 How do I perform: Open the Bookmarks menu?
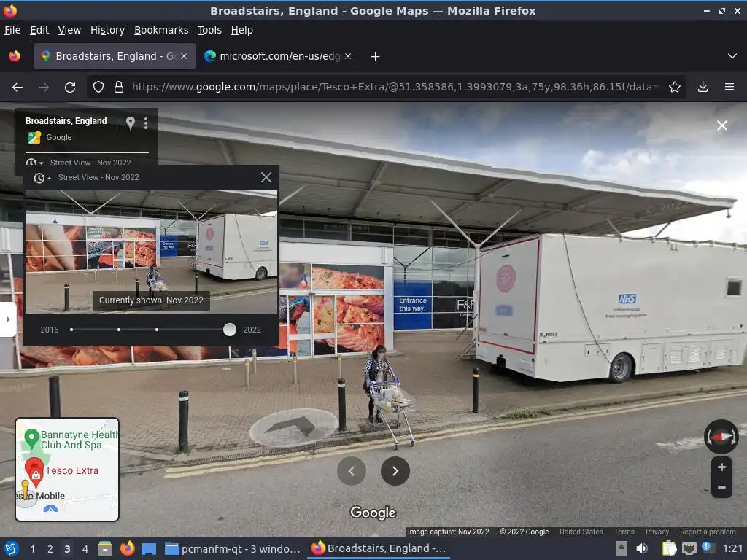(161, 30)
